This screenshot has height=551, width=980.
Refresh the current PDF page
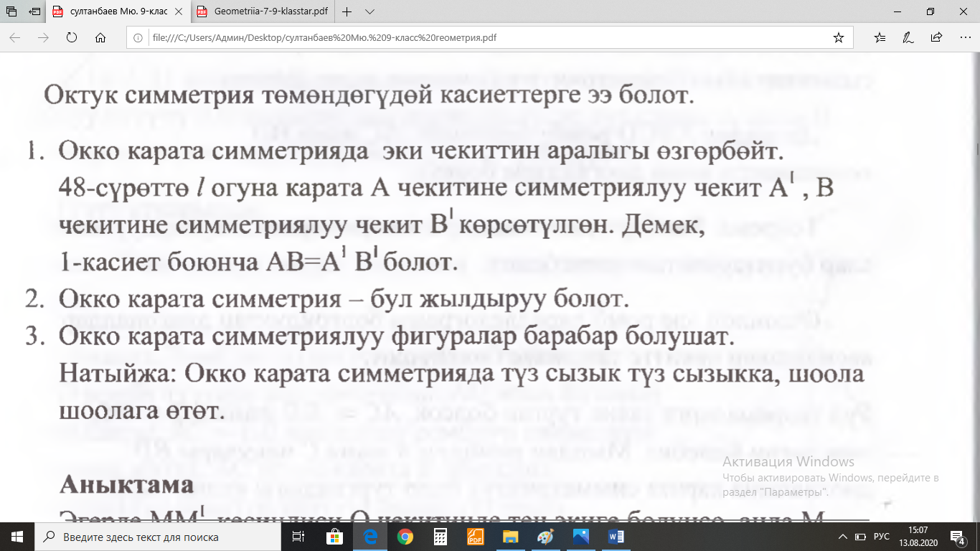coord(72,38)
